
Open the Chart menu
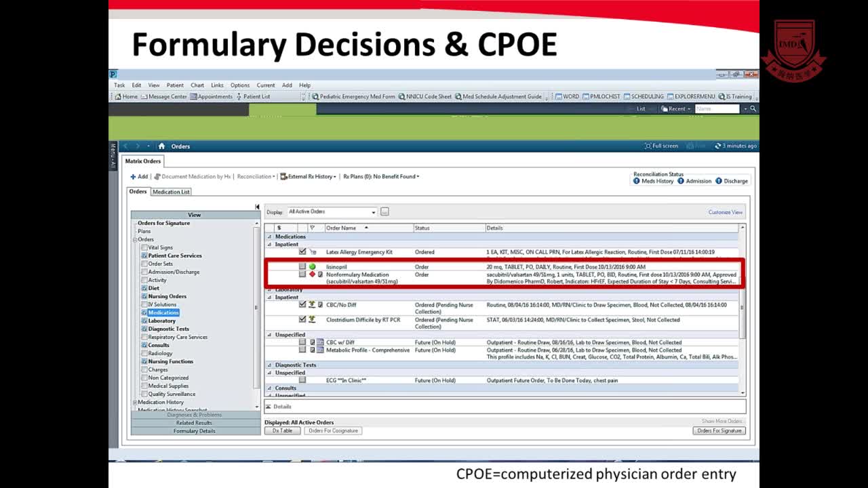[x=197, y=85]
